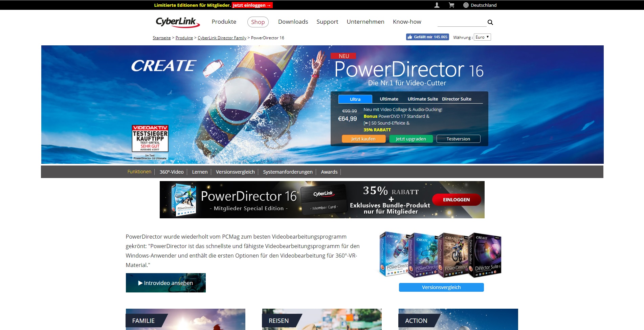The image size is (644, 330).
Task: Focus the search input field
Action: coord(462,22)
